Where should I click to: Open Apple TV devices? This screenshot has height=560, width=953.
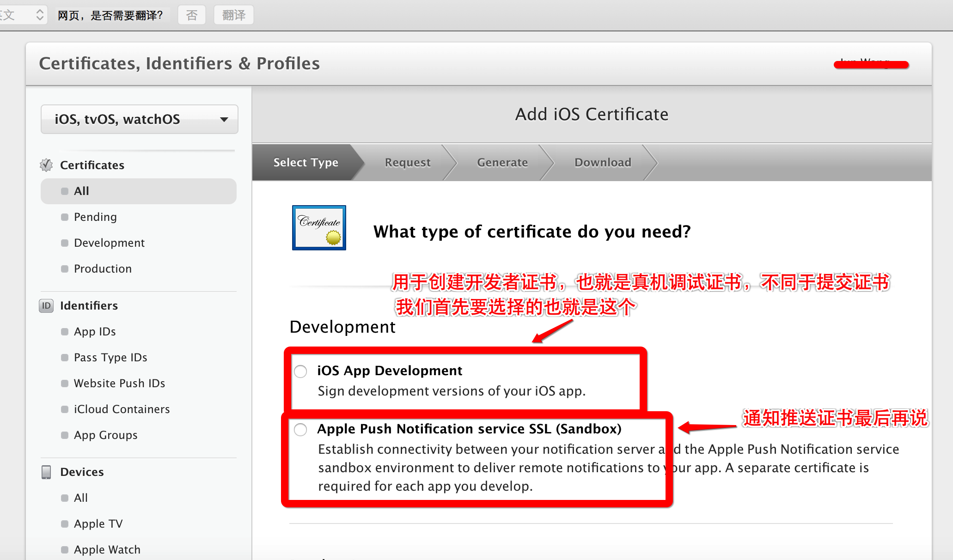click(x=98, y=524)
